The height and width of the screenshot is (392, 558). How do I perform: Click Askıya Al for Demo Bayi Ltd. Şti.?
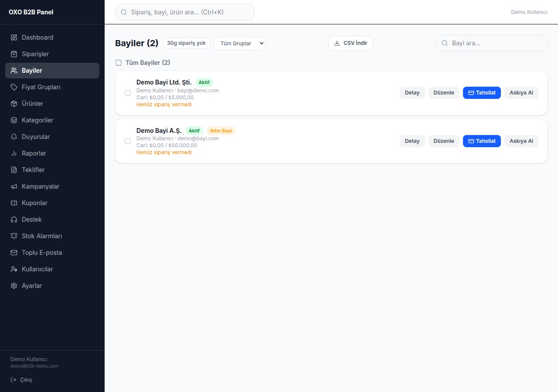pyautogui.click(x=521, y=93)
